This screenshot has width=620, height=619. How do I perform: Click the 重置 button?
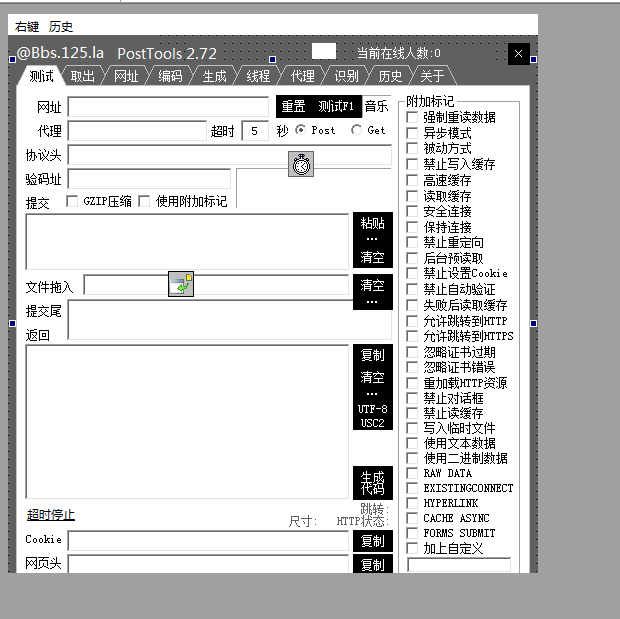293,106
